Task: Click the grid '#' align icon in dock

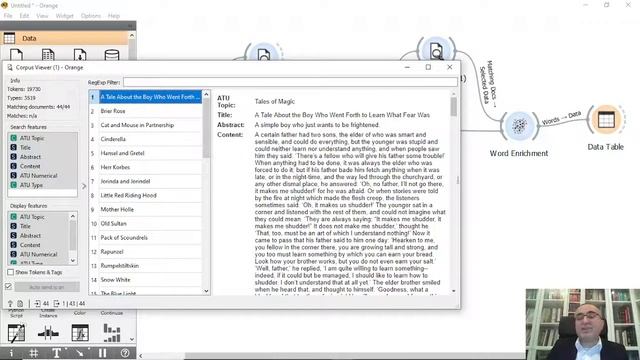Action: [34, 353]
